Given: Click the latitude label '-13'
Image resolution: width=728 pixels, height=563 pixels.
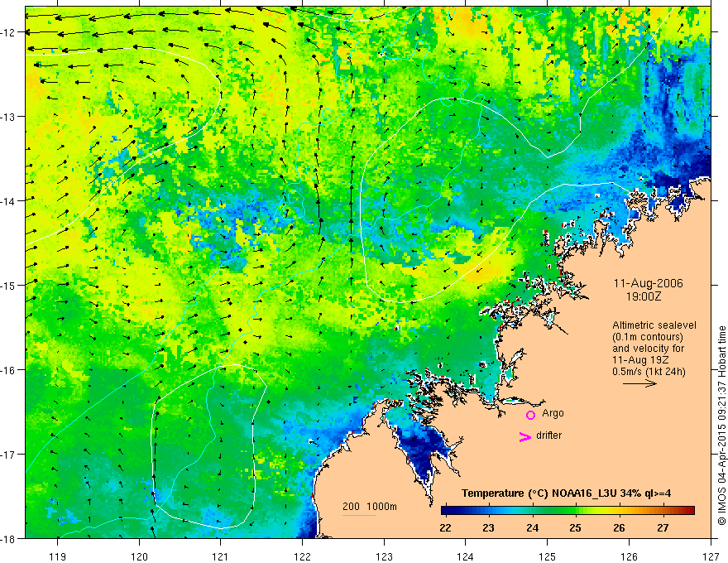Looking at the screenshot, I should tap(9, 117).
